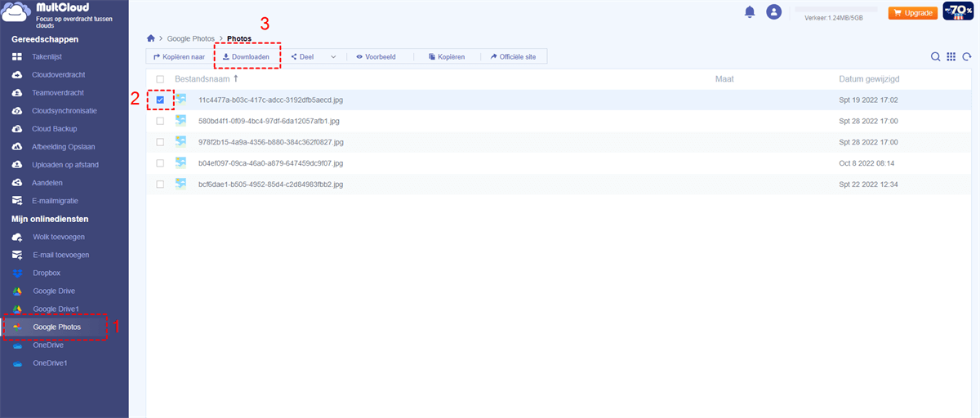Viewport: 980px width, 418px height.
Task: Check the 978f2b15 file checkbox
Action: pos(160,142)
